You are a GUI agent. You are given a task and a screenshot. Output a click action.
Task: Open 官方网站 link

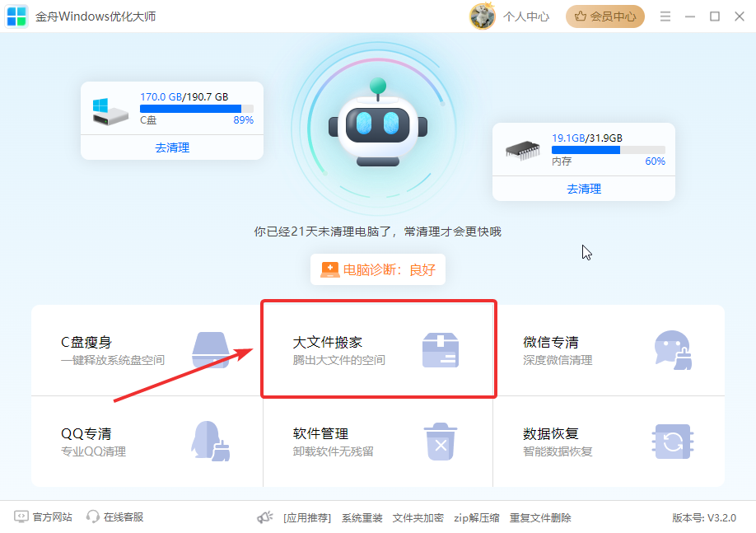53,517
